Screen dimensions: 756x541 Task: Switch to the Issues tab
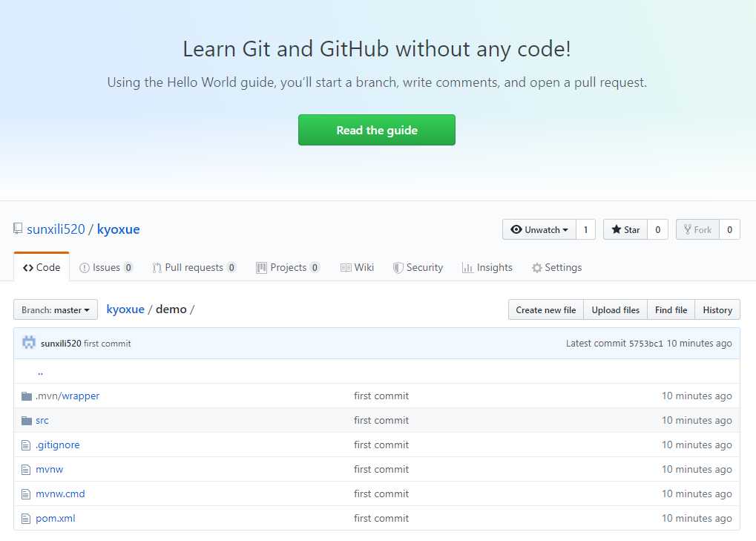106,267
